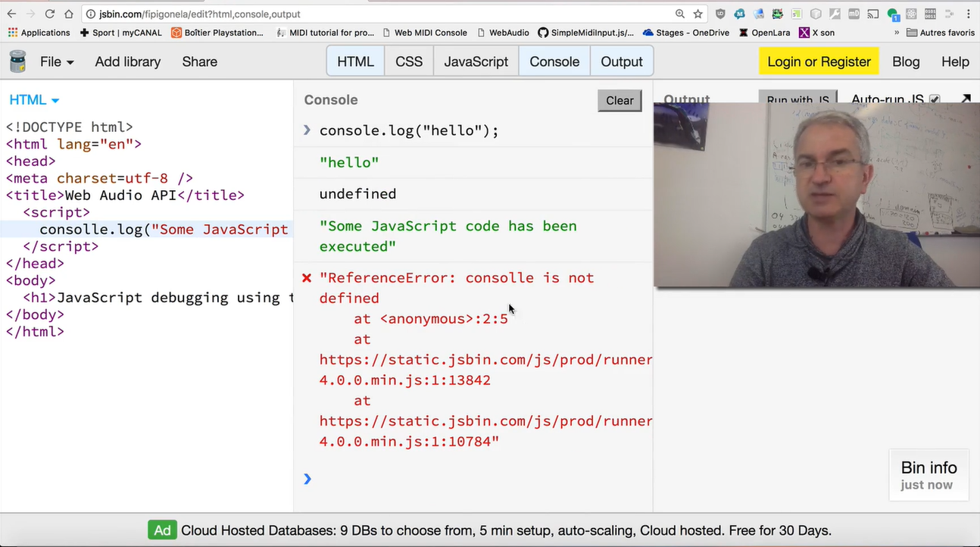Toggle the HTML panel tab

point(356,61)
